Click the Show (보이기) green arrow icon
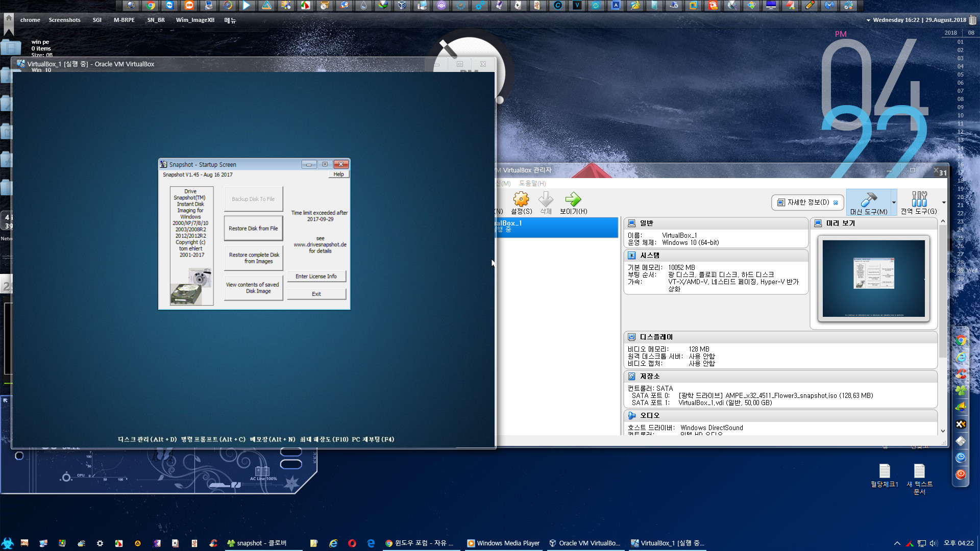Screen dimensions: 980x551 point(573,199)
